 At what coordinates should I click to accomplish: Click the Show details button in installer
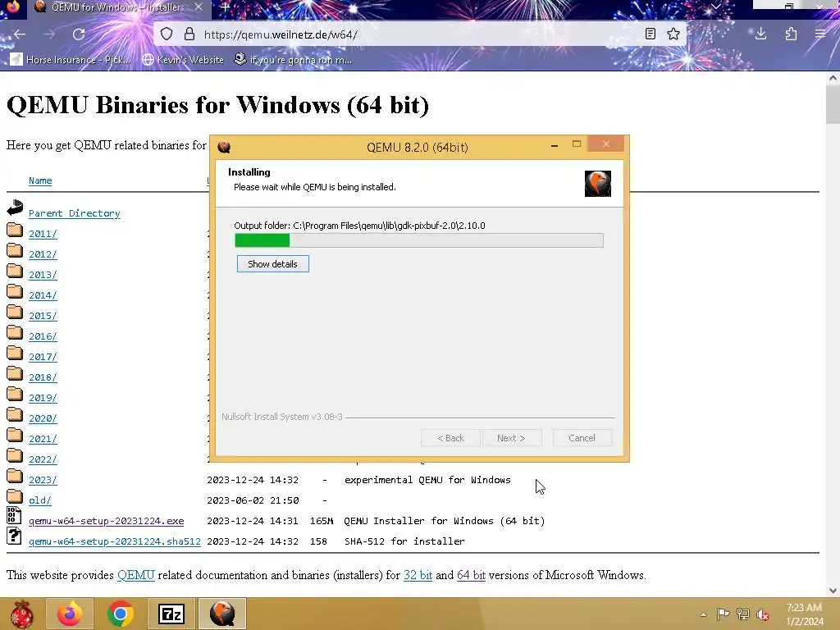tap(272, 263)
